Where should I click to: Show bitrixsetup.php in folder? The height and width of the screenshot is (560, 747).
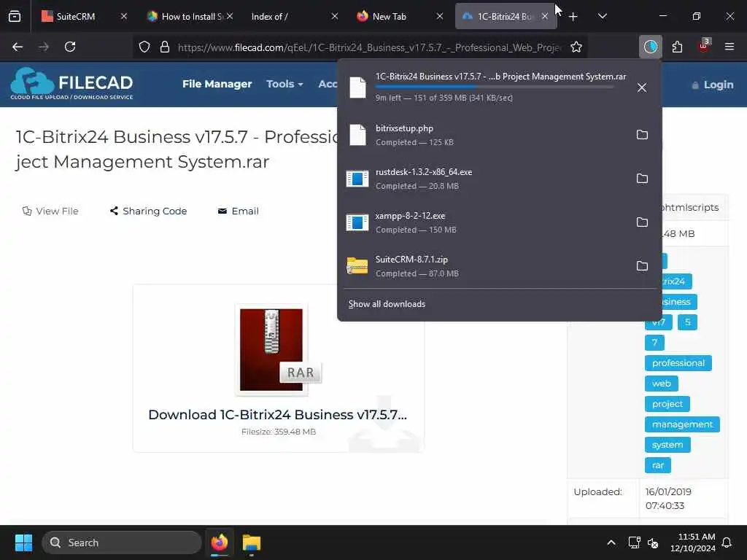[x=642, y=135]
